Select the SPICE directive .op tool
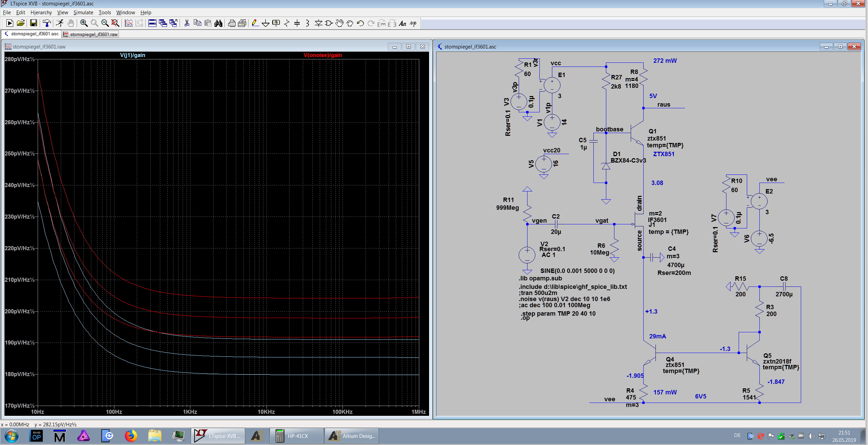Screen dimensions: 868x445 point(413,23)
